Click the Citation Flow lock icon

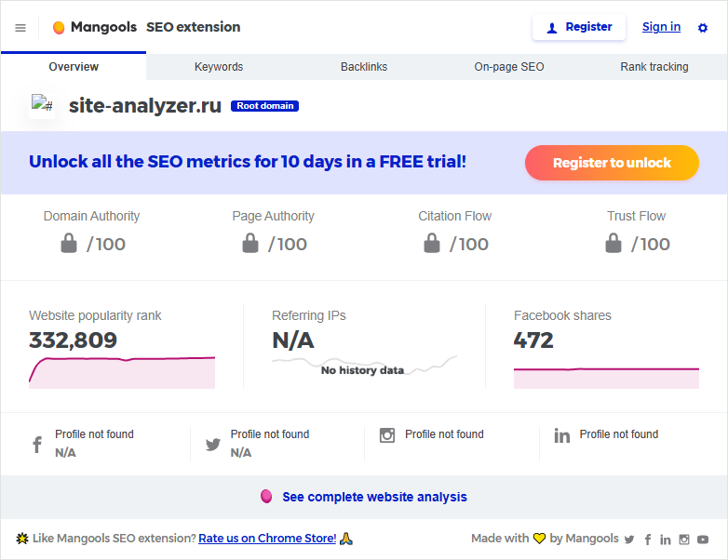click(432, 243)
